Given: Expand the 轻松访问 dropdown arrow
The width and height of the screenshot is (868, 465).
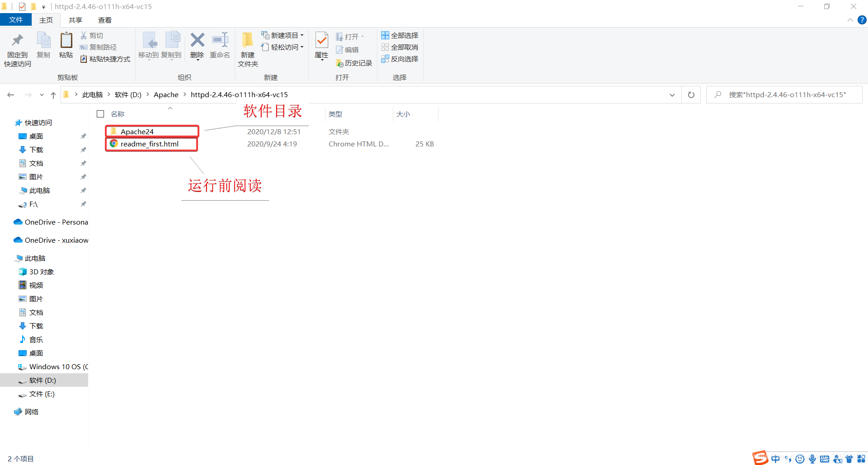Looking at the screenshot, I should (x=302, y=47).
